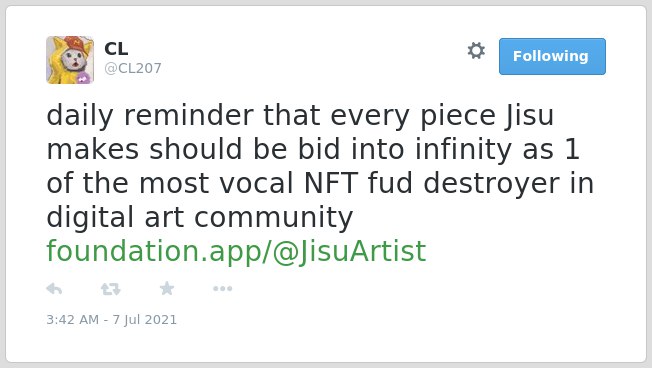The height and width of the screenshot is (368, 652).
Task: Click 'fud destroyer' phrase in the tweet
Action: click(464, 183)
